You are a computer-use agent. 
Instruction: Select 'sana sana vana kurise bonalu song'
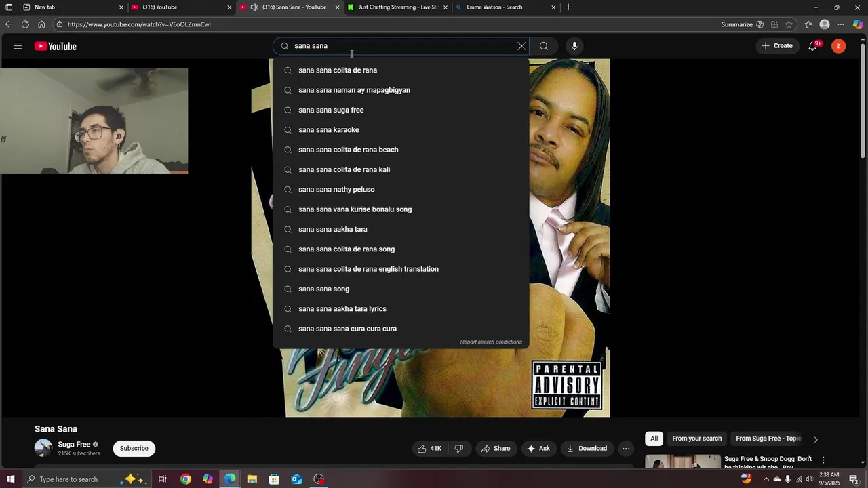(x=401, y=209)
